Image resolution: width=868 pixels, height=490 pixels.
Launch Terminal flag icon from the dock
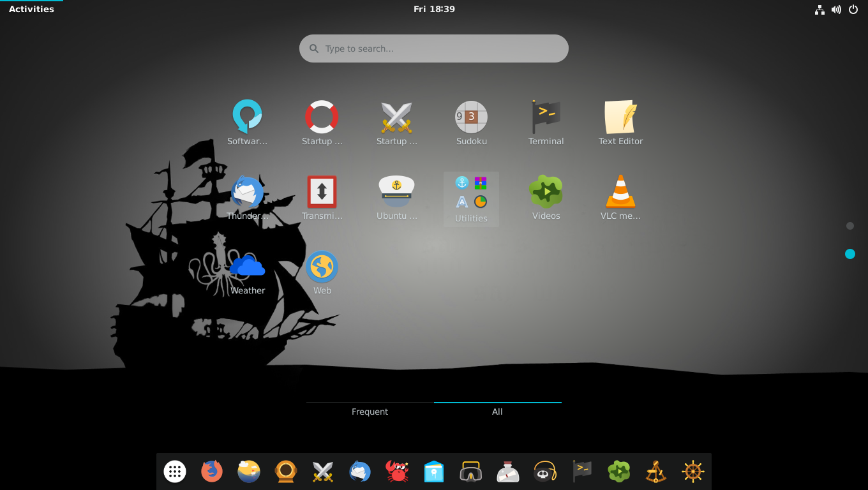pyautogui.click(x=582, y=471)
